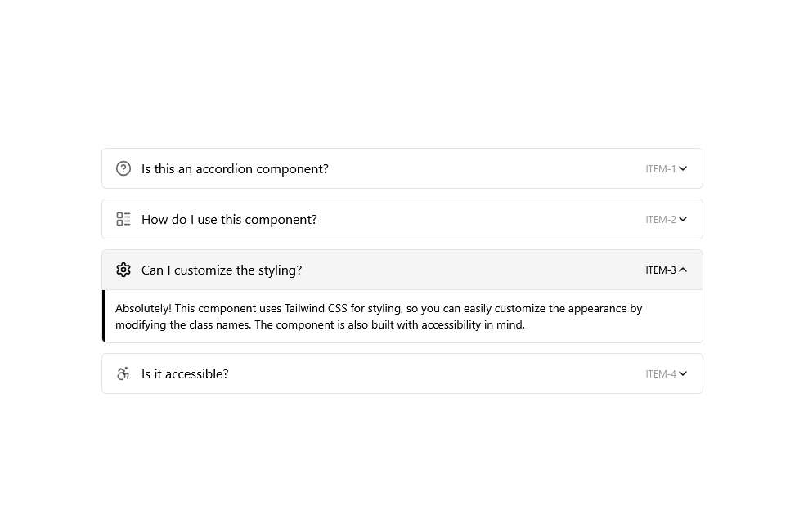Click the ITEM-2 label
Screen dimensions: 808x532
coord(661,219)
